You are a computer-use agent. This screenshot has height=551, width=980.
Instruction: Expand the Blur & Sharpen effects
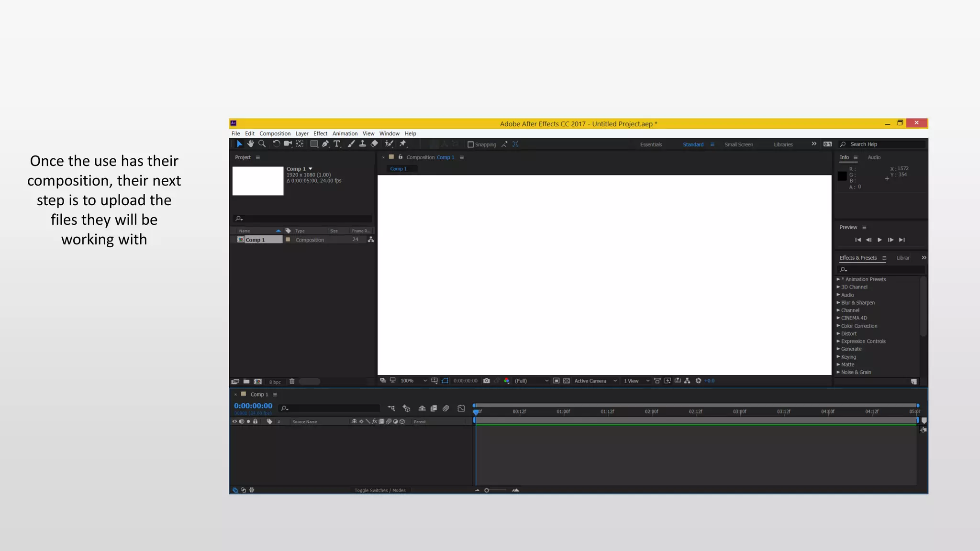click(838, 303)
